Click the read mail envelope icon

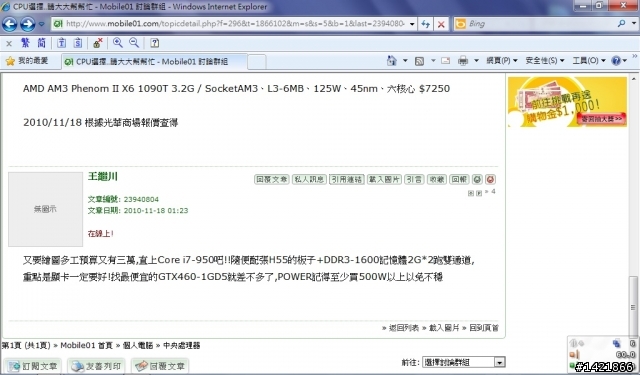[x=446, y=61]
